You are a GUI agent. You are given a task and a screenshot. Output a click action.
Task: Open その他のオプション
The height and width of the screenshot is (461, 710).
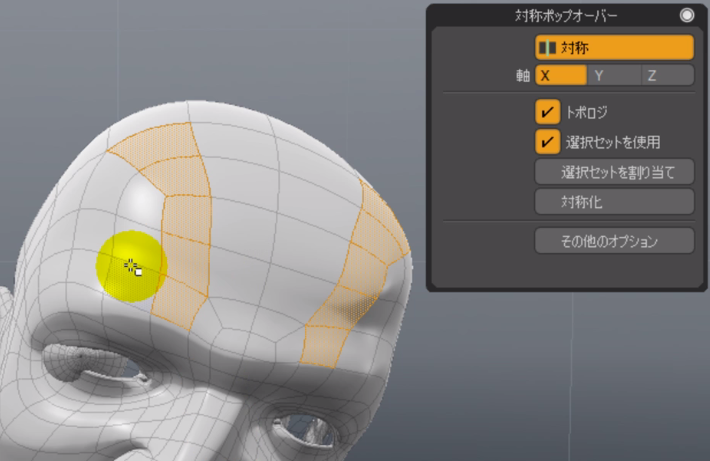pyautogui.click(x=614, y=241)
